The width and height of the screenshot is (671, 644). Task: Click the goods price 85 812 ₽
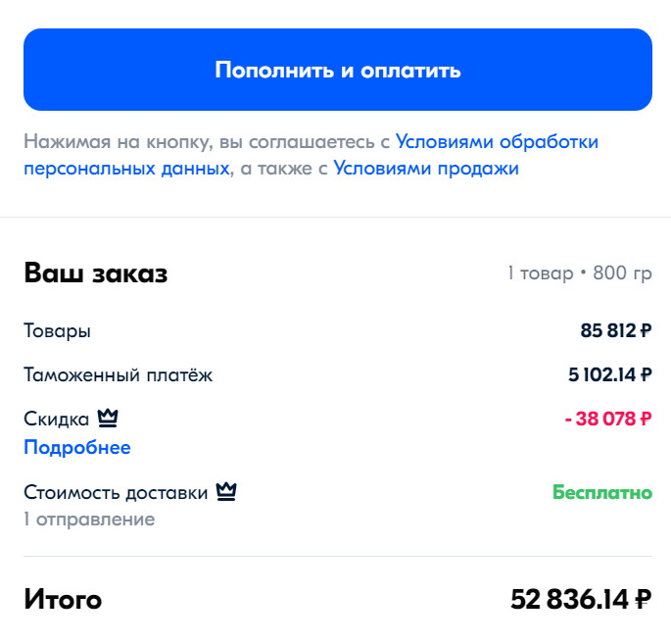pyautogui.click(x=615, y=331)
